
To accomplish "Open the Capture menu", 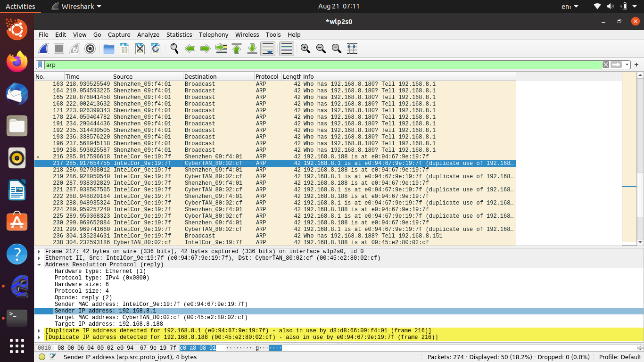I will [x=119, y=35].
